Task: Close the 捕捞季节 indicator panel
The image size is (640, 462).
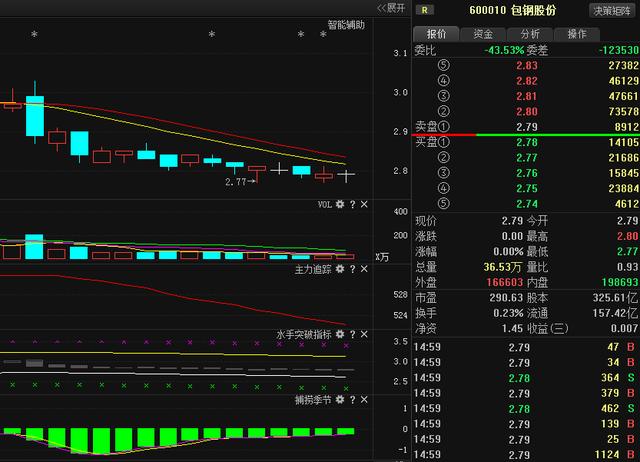Action: click(x=364, y=399)
